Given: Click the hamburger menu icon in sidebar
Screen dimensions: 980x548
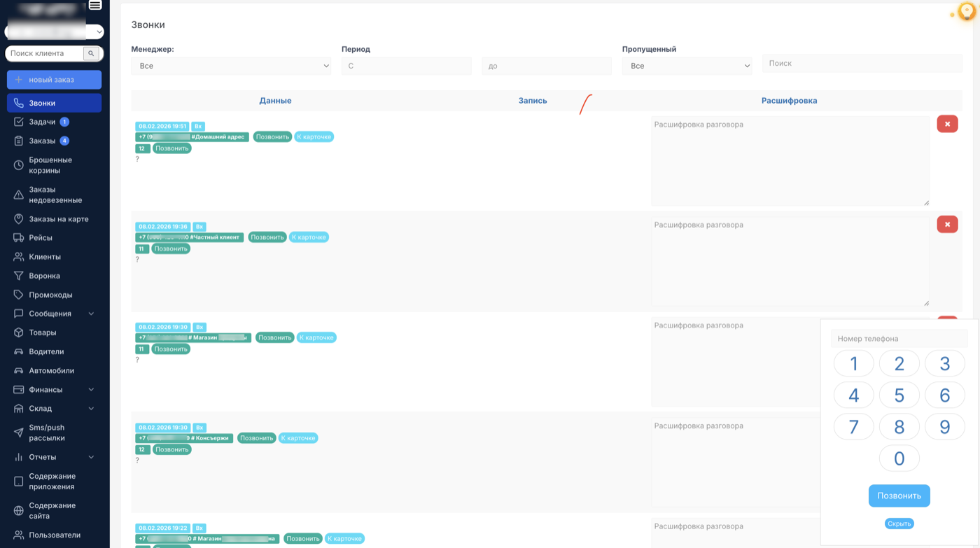Looking at the screenshot, I should click(x=95, y=5).
